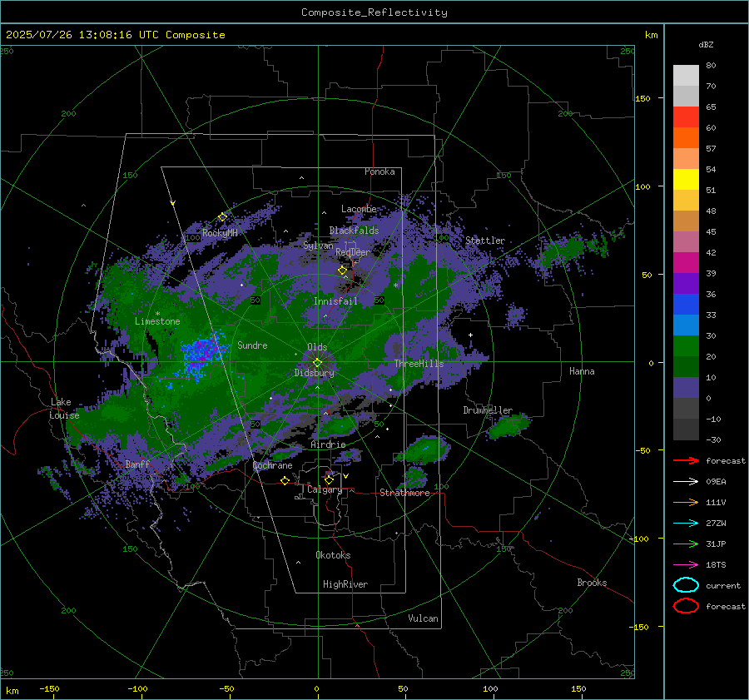This screenshot has height=700, width=749.
Task: Click the Banff map label
Action: pos(137,464)
